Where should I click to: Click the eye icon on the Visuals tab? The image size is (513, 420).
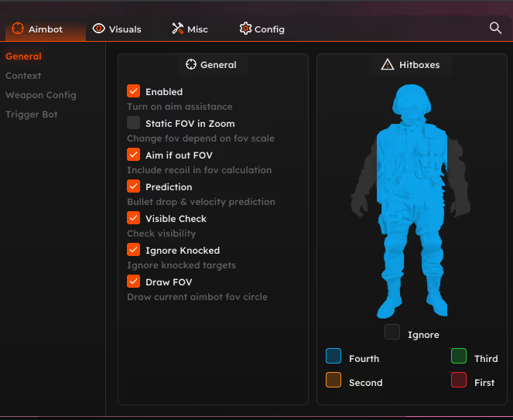(x=98, y=29)
